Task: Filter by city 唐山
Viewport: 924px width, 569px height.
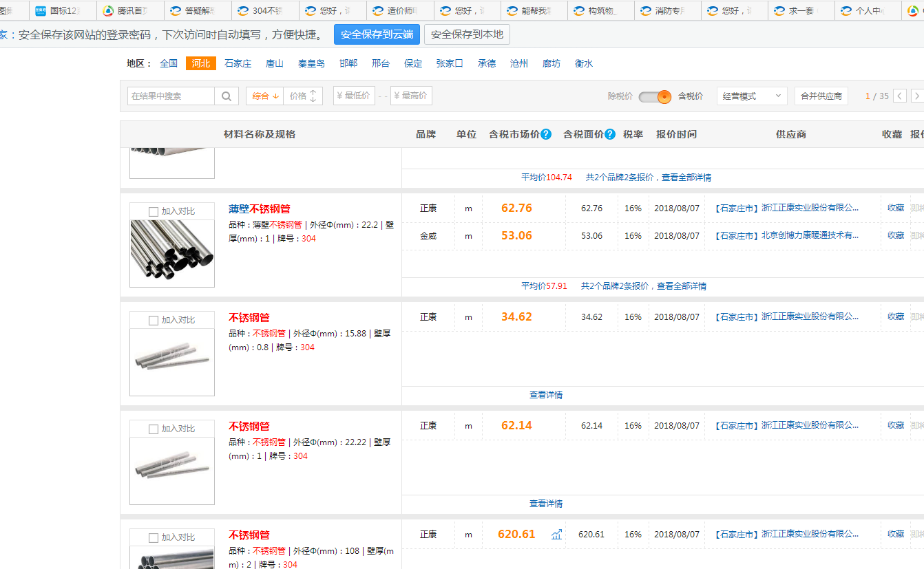Action: pyautogui.click(x=275, y=63)
